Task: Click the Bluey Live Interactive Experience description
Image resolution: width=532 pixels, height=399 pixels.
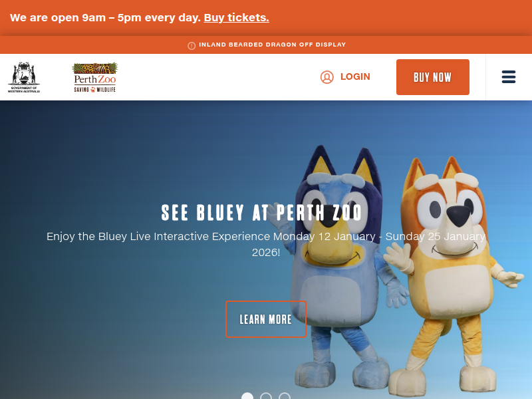Action: pos(266,244)
